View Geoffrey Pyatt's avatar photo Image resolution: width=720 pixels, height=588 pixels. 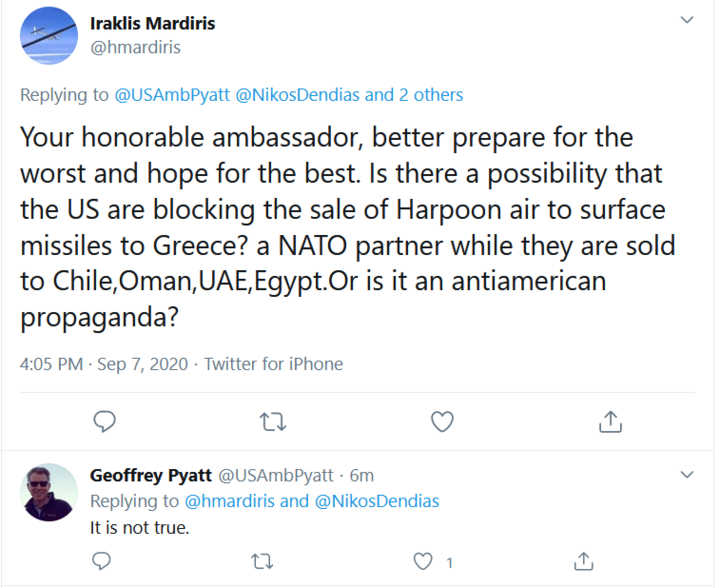point(49,492)
